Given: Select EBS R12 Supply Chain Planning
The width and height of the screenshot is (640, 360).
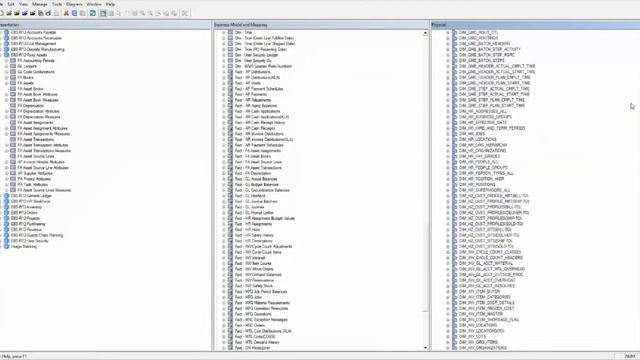Looking at the screenshot, I should tap(37, 235).
